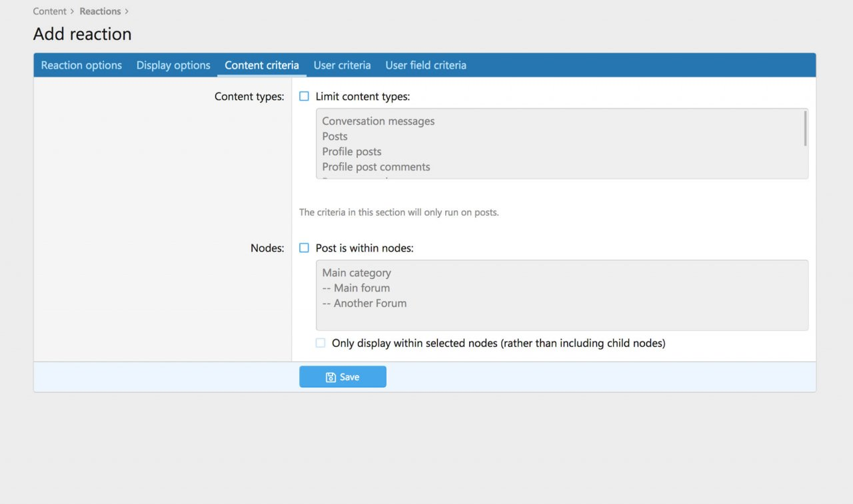Open the Reaction options tab

coord(81,65)
